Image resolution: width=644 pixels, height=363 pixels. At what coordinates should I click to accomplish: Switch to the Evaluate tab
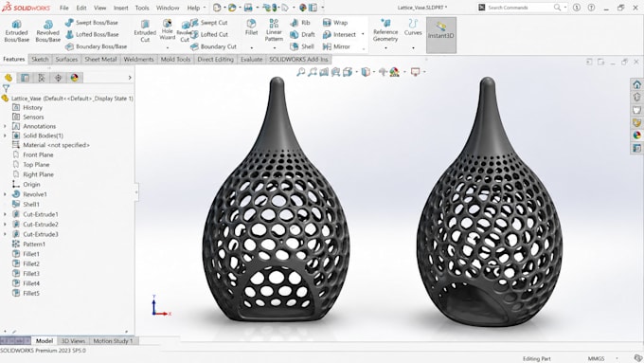[251, 59]
